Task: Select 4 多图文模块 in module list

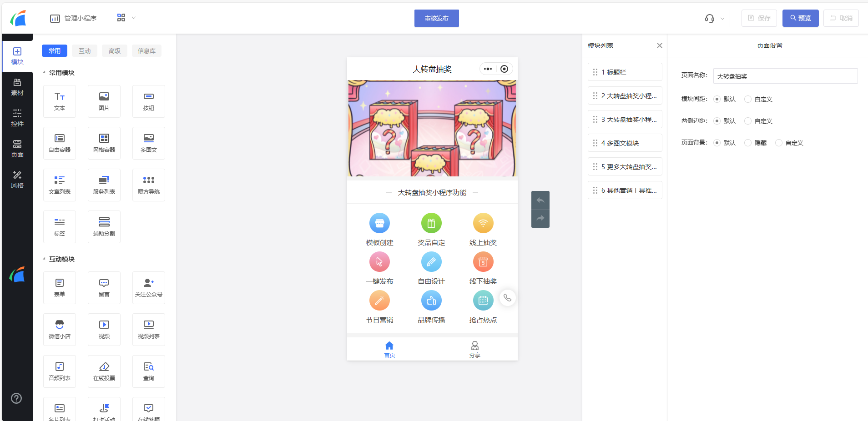Action: click(x=625, y=143)
